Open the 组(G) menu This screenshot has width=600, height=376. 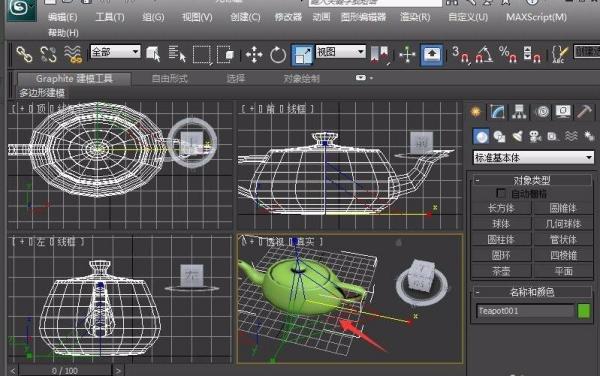point(153,17)
